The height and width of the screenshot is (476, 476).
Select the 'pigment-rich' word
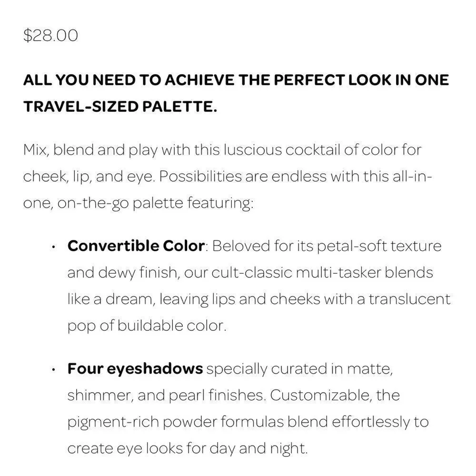(x=113, y=423)
